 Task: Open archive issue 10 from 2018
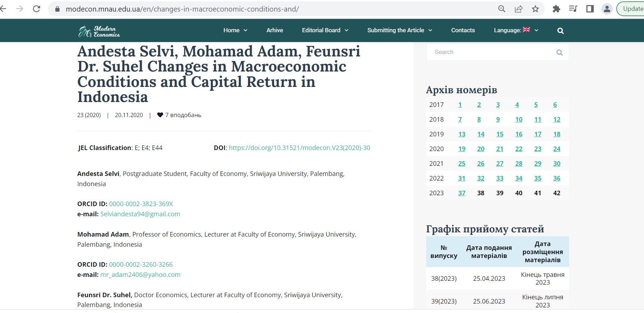click(519, 120)
